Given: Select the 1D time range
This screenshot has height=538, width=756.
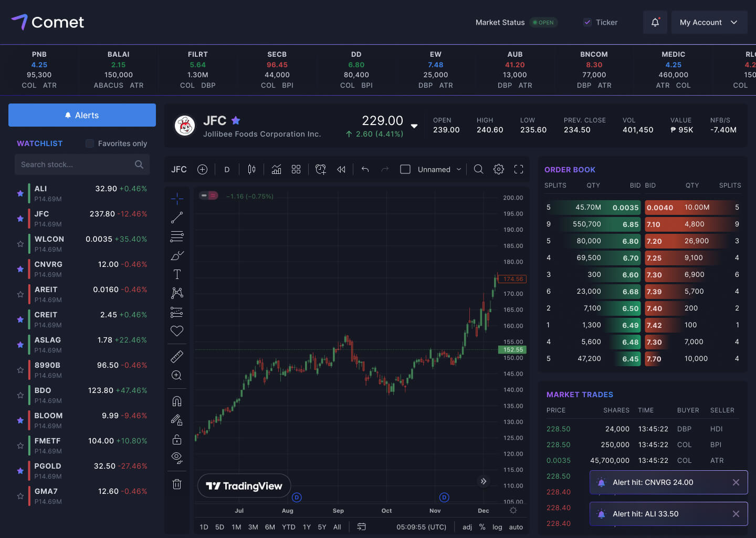Looking at the screenshot, I should [204, 527].
